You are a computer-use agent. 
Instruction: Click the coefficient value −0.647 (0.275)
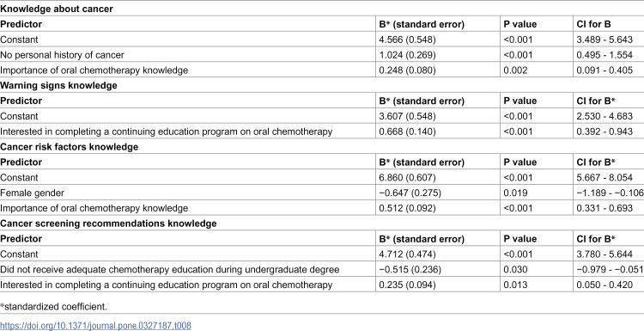tap(410, 193)
